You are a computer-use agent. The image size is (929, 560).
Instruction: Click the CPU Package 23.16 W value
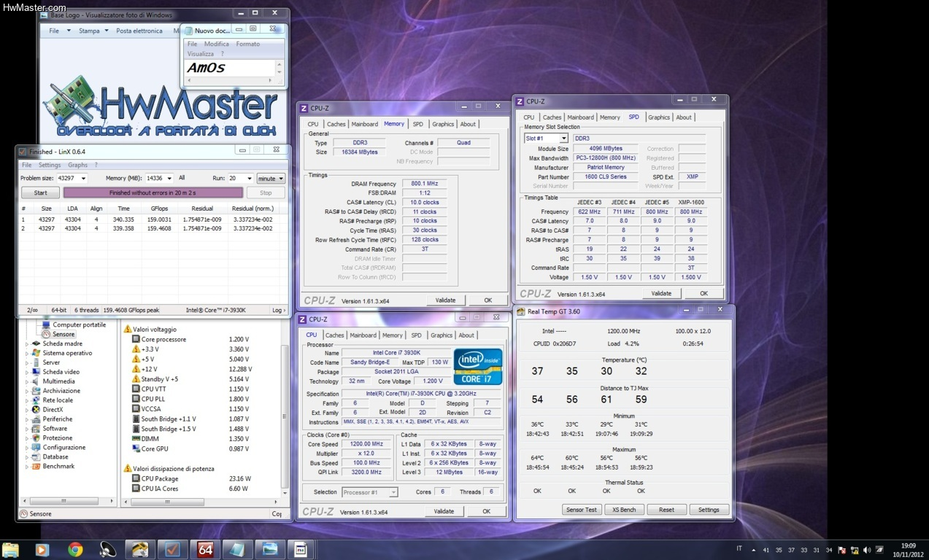239,479
